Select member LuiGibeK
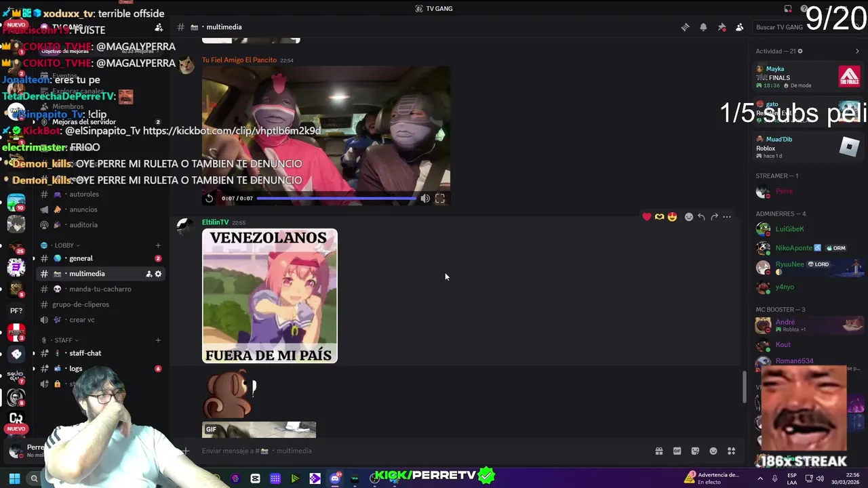868x488 pixels. (x=808, y=229)
